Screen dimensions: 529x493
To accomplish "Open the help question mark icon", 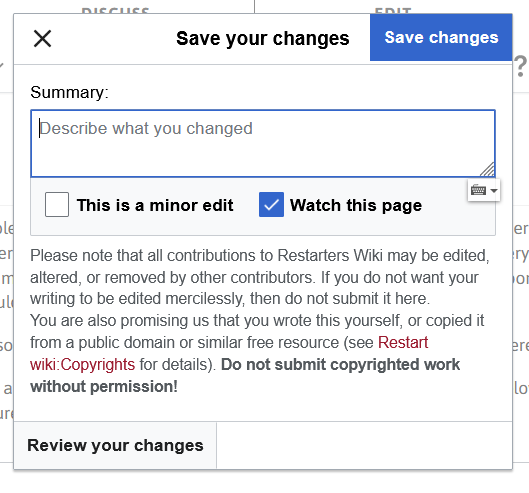I will pyautogui.click(x=521, y=66).
